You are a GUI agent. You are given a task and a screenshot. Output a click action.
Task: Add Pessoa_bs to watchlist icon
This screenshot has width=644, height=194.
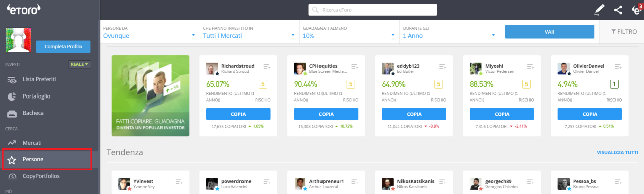pyautogui.click(x=618, y=182)
